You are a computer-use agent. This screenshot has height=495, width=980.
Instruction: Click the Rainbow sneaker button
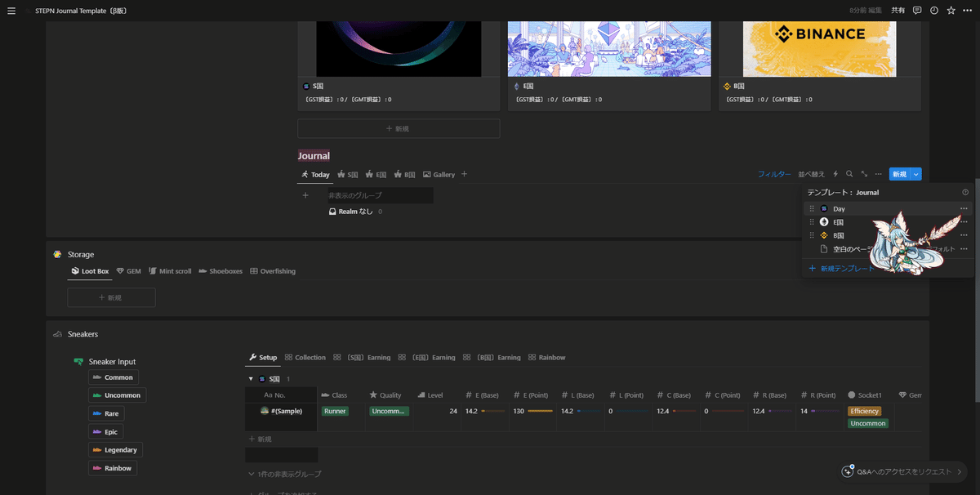pos(113,468)
